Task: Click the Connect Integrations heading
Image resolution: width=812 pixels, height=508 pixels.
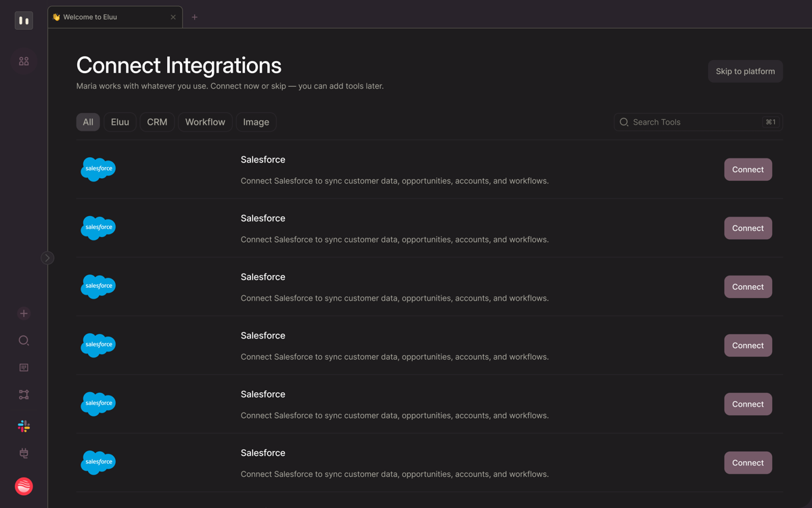Action: pos(179,65)
